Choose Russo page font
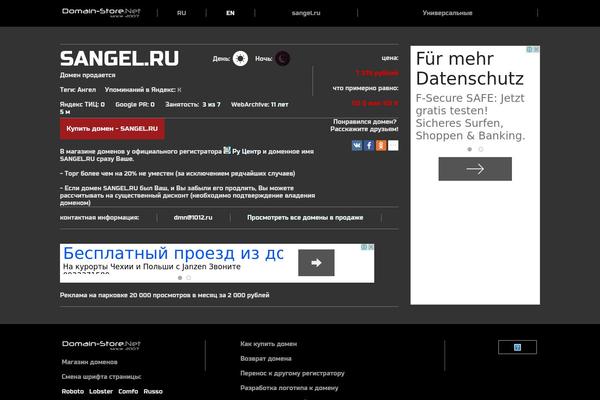 click(153, 391)
